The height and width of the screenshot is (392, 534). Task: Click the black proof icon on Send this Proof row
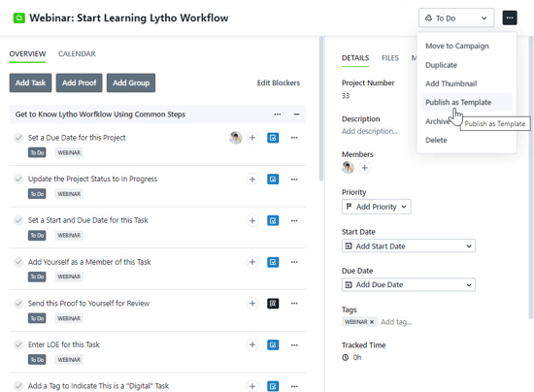coord(273,303)
